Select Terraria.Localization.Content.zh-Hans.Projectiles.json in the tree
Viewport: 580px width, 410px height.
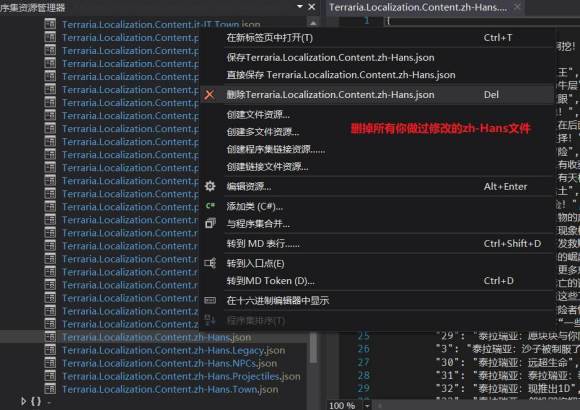pos(181,376)
